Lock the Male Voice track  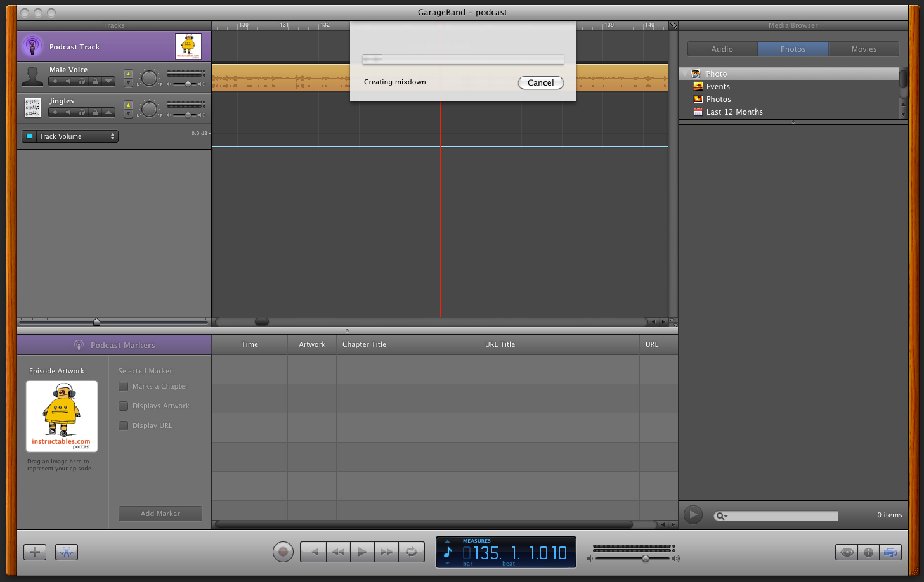click(x=95, y=81)
